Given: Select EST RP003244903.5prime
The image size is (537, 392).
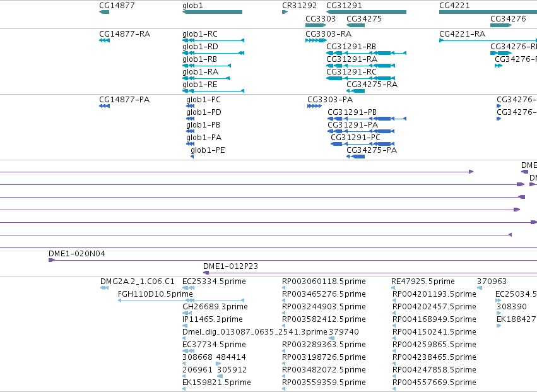Looking at the screenshot, I should click(324, 307).
